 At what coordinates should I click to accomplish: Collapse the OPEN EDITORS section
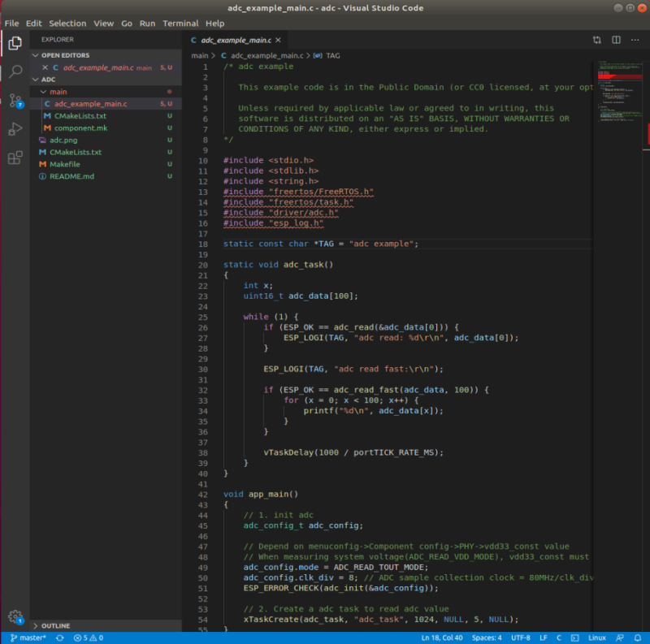click(x=65, y=55)
